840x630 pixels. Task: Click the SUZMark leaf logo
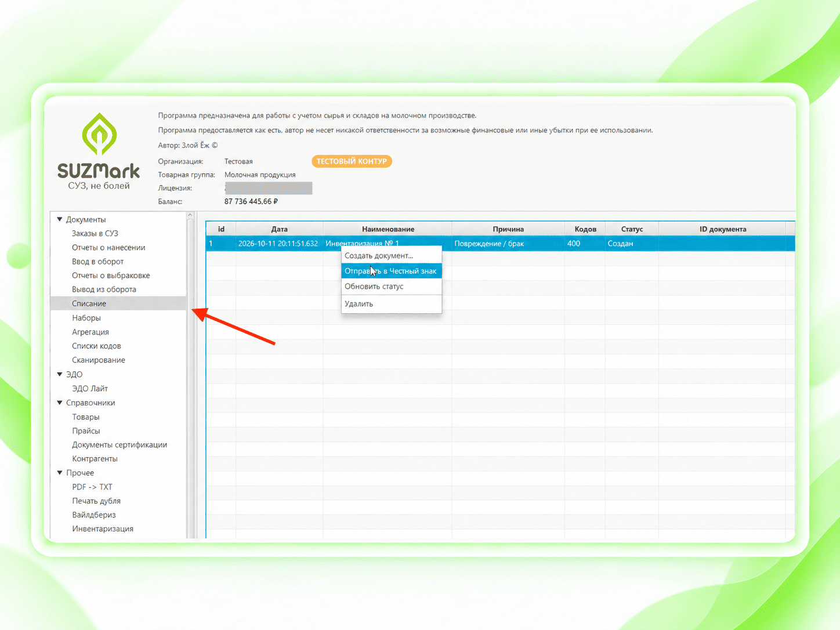[x=99, y=134]
